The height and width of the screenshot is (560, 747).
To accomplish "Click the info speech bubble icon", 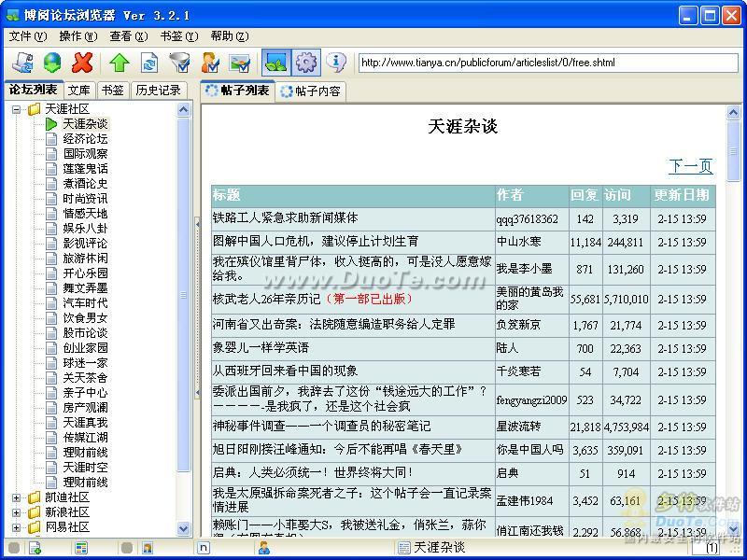I will pos(336,62).
